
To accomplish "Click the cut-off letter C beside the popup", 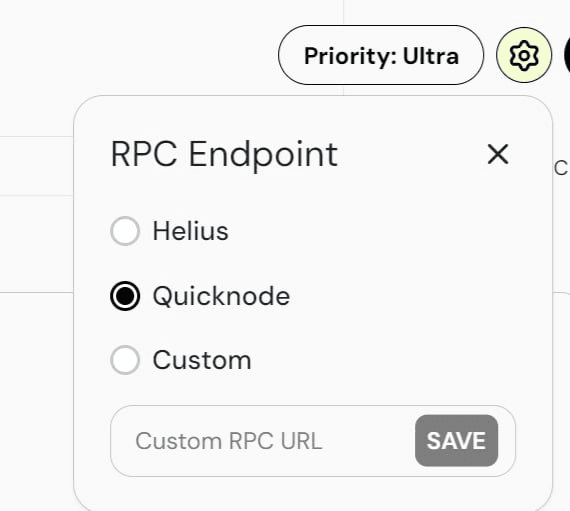I will click(562, 169).
